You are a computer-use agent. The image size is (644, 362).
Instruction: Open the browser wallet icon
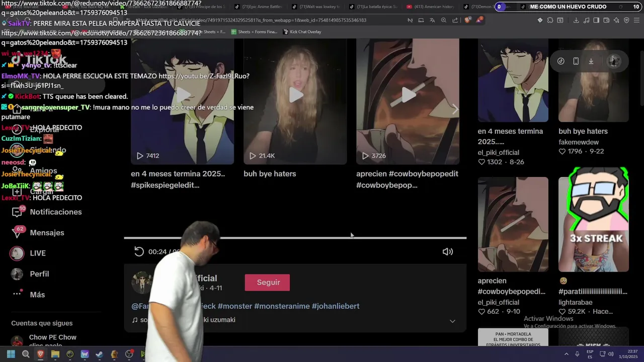point(606,20)
